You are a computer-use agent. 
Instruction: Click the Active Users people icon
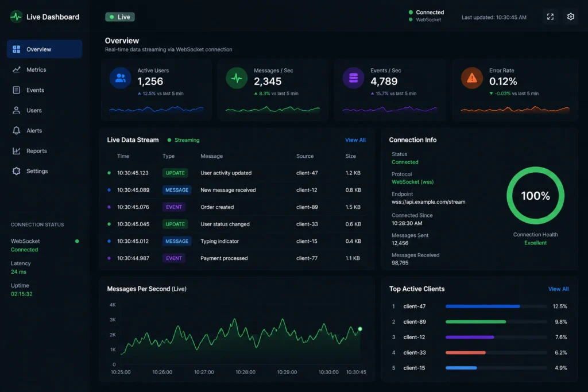tap(121, 78)
